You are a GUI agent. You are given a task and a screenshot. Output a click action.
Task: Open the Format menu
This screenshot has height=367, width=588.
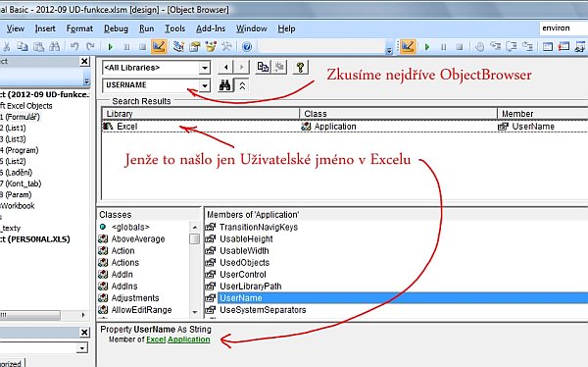79,28
